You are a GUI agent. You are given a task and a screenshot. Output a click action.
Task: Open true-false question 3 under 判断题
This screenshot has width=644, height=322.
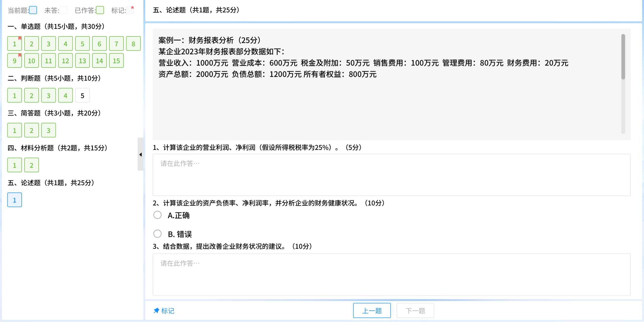point(49,96)
